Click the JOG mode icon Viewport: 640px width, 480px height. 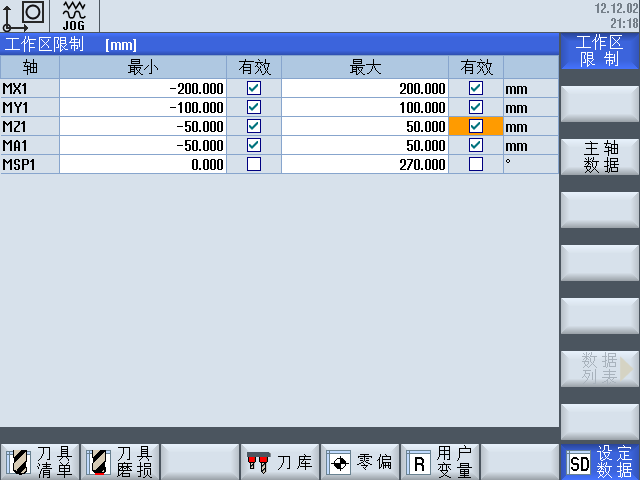[x=74, y=17]
